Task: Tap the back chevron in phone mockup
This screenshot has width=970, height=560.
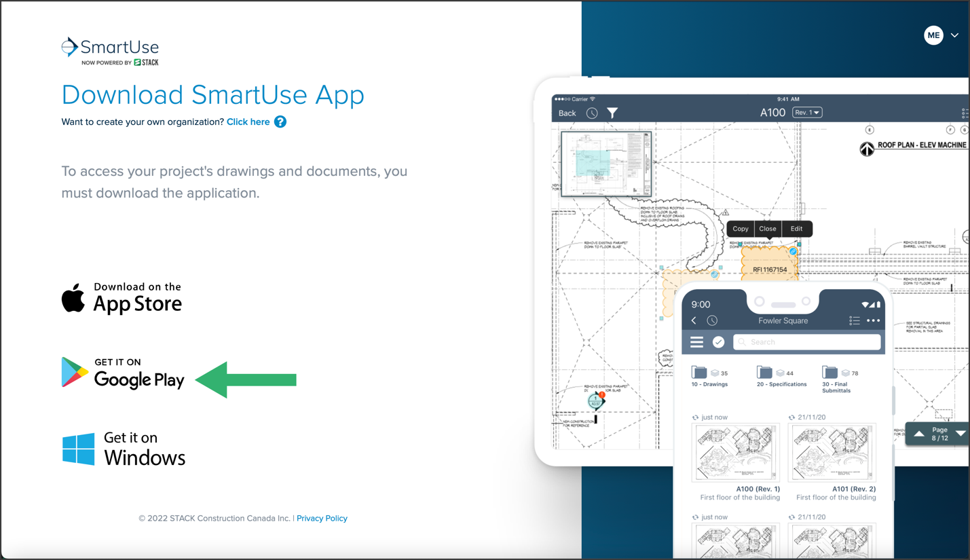Action: [x=694, y=320]
